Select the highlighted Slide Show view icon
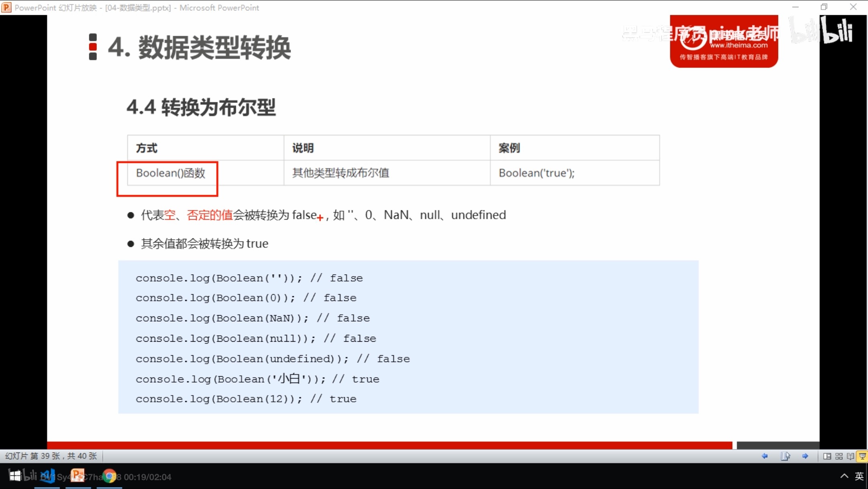868x489 pixels. pyautogui.click(x=862, y=456)
